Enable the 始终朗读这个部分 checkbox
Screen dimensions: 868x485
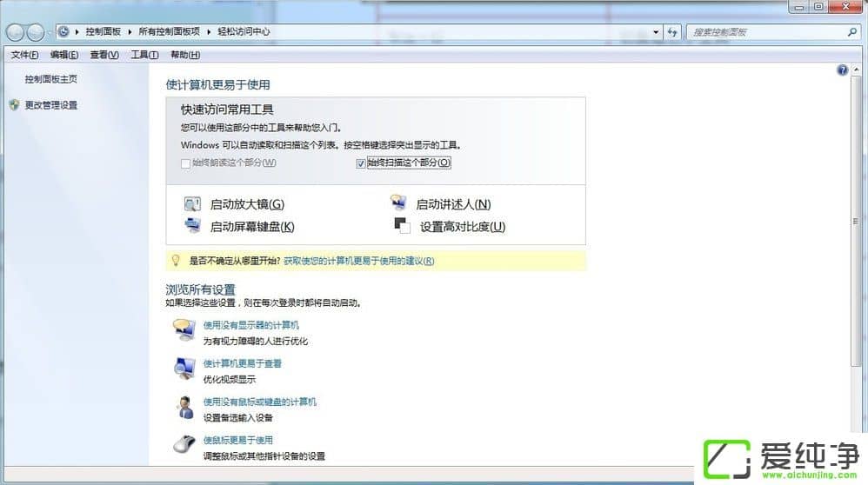click(185, 163)
